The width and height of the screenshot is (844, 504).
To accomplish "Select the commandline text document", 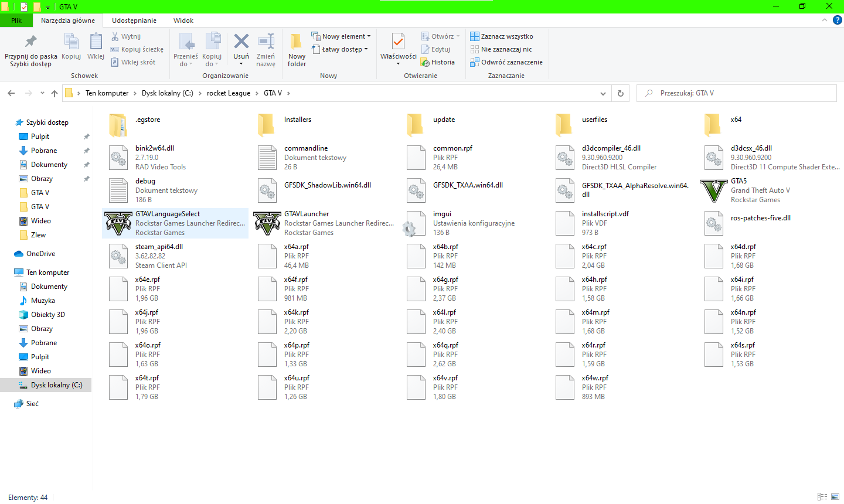I will (324, 158).
